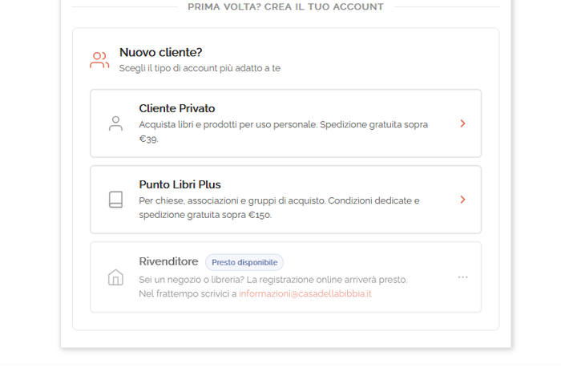Open Punto Libri Plus via its red chevron

pos(462,200)
